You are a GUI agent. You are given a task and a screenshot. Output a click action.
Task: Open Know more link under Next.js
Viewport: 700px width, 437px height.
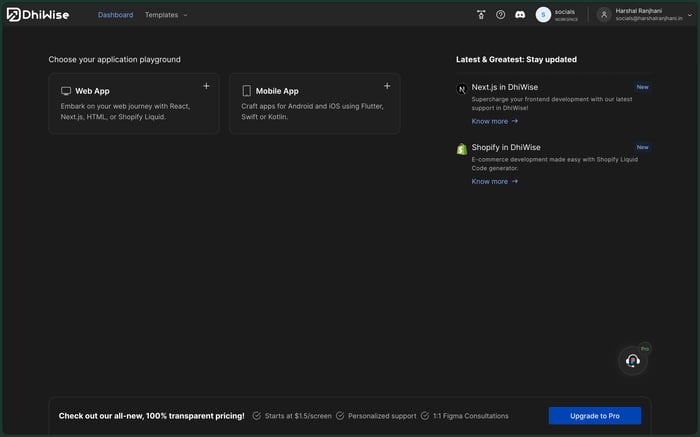coord(495,121)
